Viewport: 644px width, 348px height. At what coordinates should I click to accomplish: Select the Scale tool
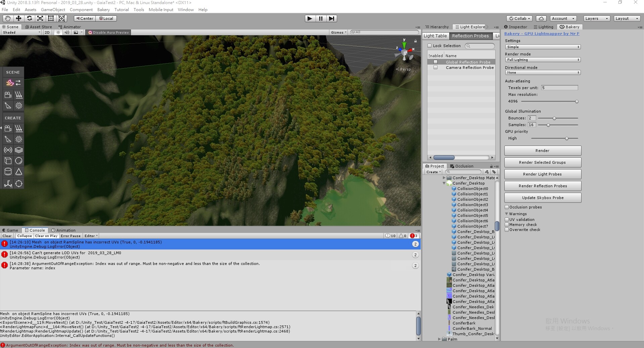pyautogui.click(x=40, y=18)
